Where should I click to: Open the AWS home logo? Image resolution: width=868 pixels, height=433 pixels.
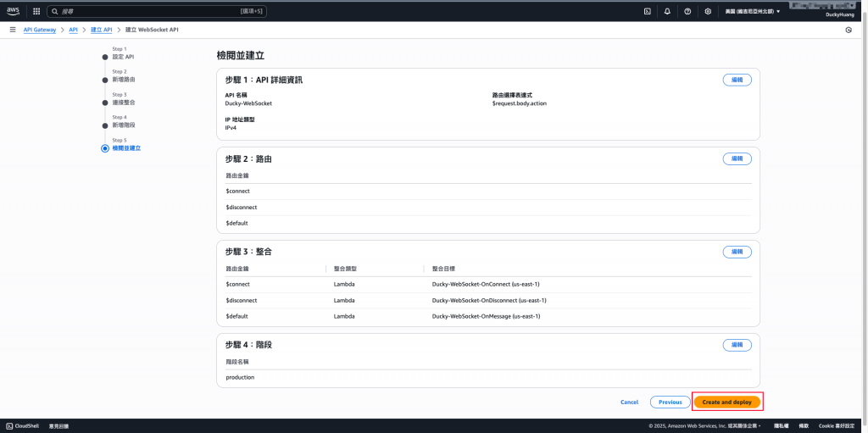14,11
